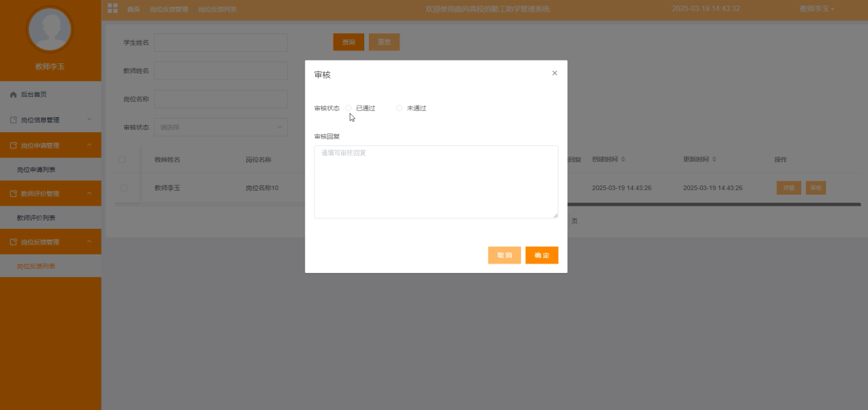
Task: Click the grid menu icon in header
Action: (x=113, y=8)
